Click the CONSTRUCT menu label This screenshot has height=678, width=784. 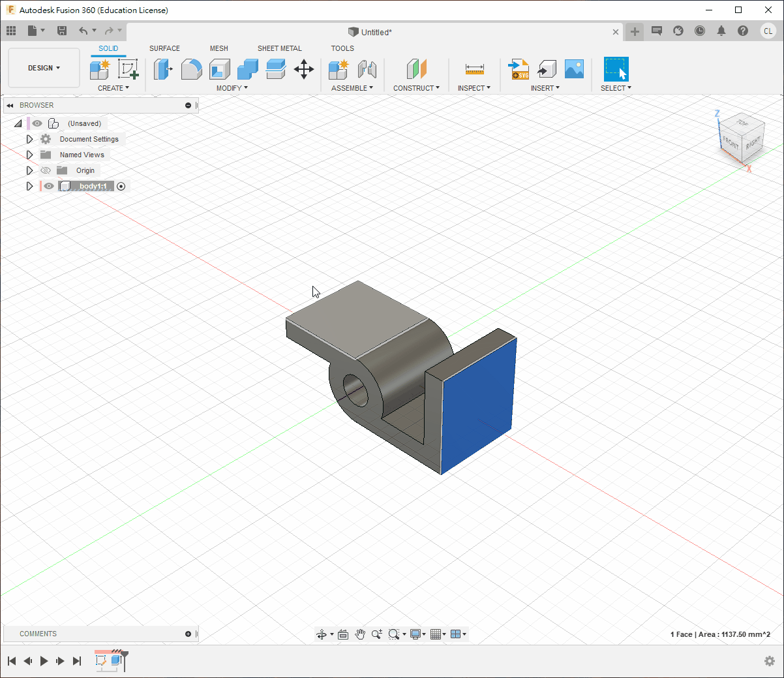tap(416, 88)
